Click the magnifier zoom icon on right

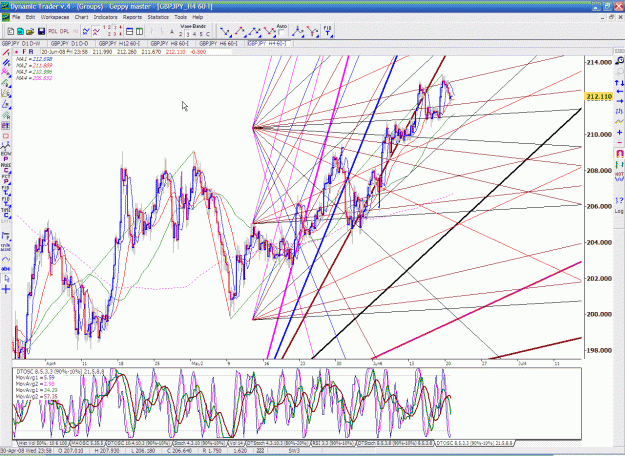(x=619, y=61)
